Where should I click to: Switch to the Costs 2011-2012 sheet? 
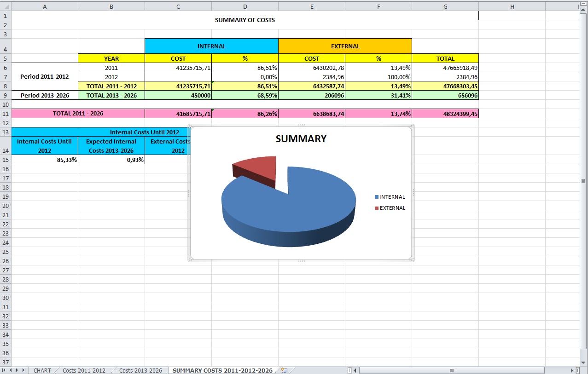coord(84,370)
